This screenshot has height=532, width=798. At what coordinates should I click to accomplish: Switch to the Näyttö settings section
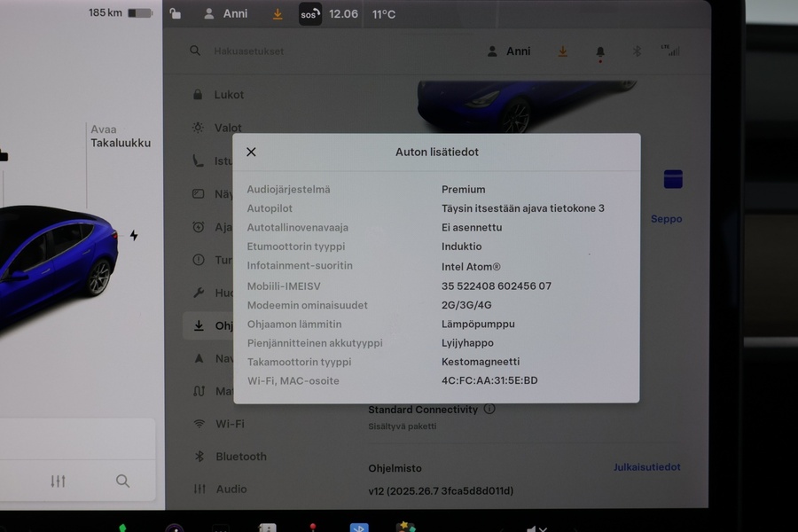[197, 193]
